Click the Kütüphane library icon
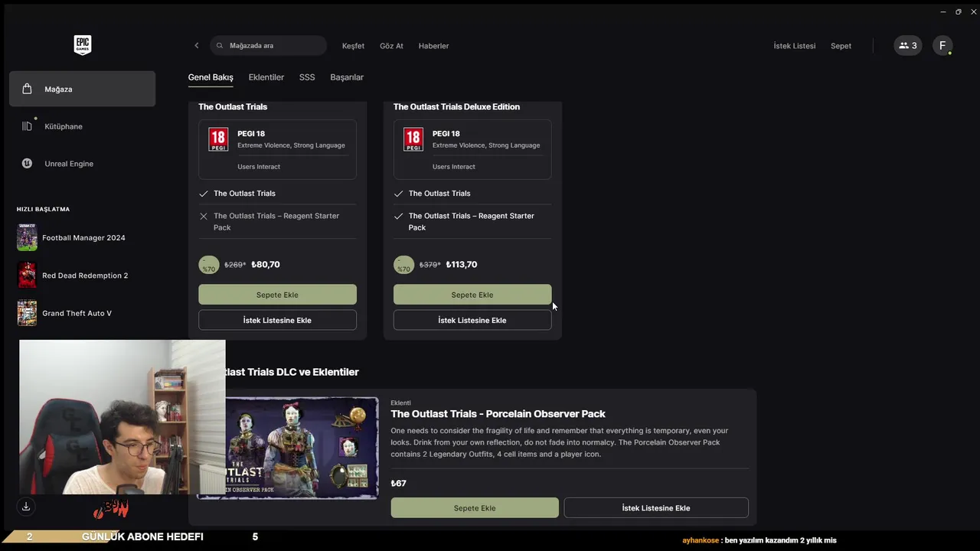This screenshot has width=980, height=551. point(27,126)
